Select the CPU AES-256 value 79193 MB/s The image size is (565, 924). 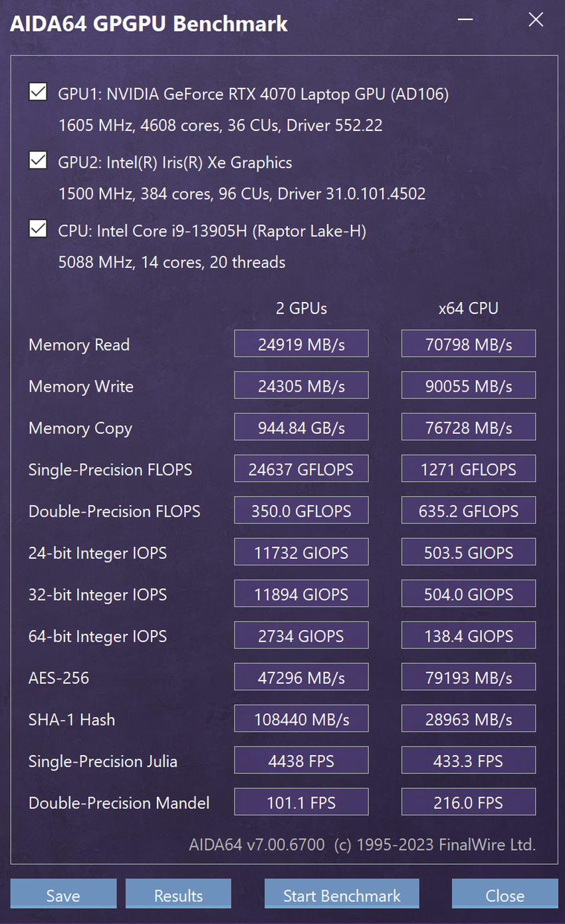(469, 677)
